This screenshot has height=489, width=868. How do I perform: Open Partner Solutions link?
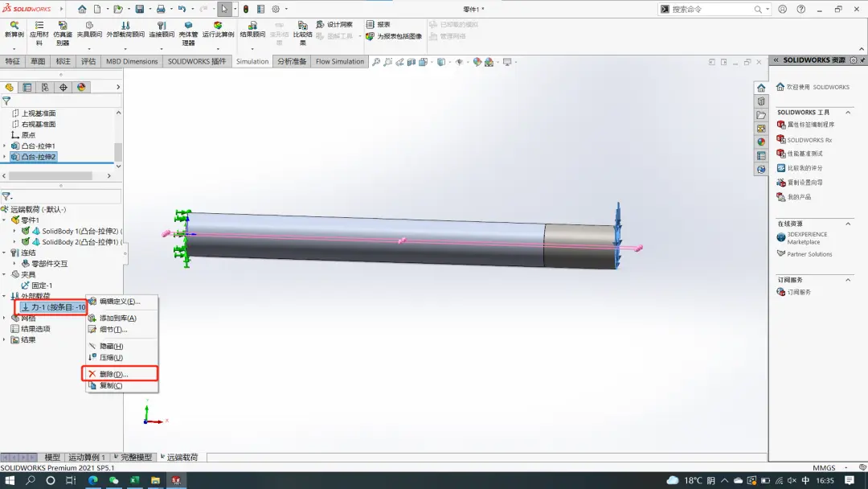click(x=809, y=254)
